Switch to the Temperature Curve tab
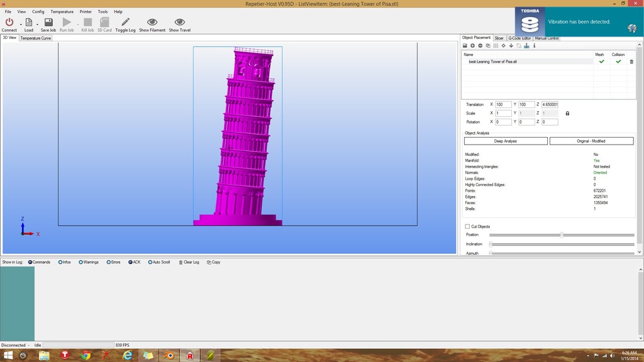 tap(35, 38)
